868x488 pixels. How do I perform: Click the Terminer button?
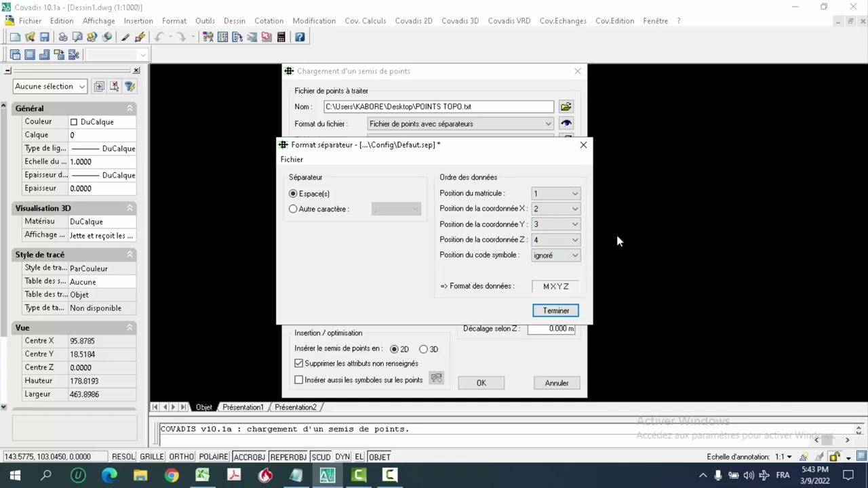[555, 310]
